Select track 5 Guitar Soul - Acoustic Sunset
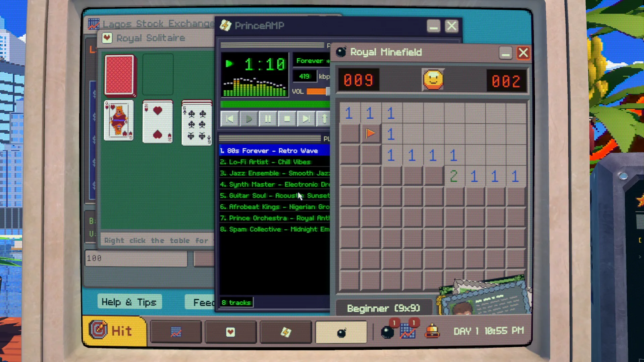Image resolution: width=644 pixels, height=362 pixels. 275,196
